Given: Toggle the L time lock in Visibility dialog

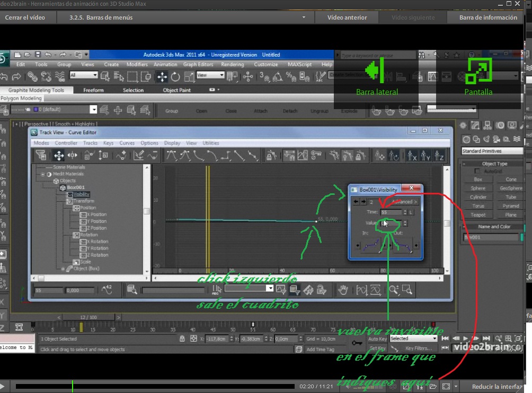Looking at the screenshot, I should [411, 212].
